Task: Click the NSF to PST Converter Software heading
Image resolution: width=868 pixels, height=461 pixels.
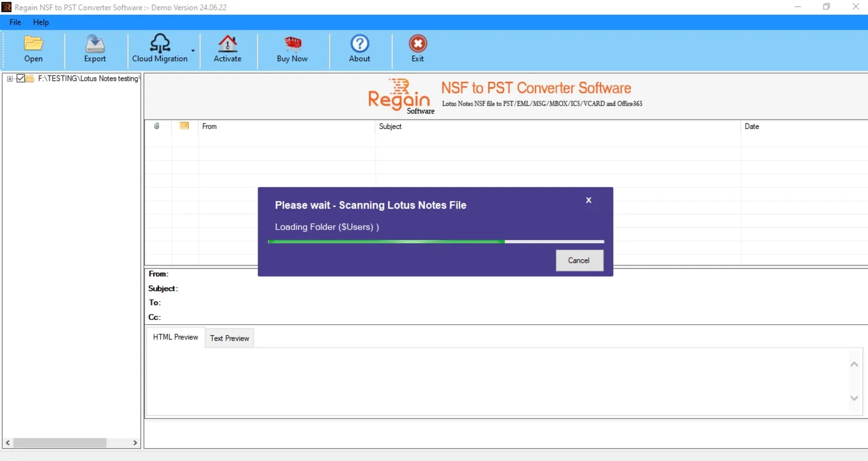Action: coord(536,88)
